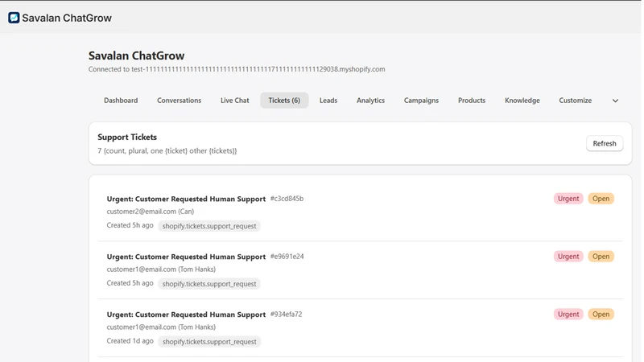Open ticket #e9691e24 title

coord(186,257)
